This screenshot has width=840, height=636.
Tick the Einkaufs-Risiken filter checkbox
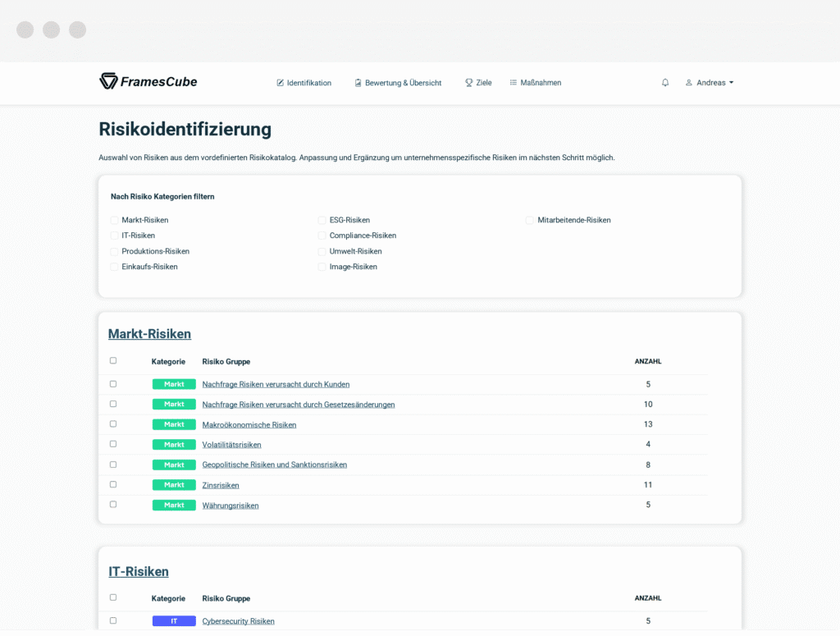point(114,267)
